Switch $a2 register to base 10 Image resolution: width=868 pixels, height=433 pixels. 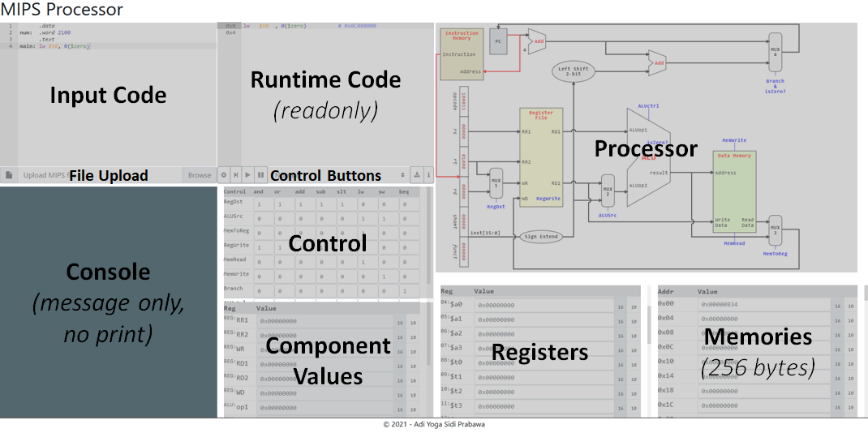tap(634, 334)
